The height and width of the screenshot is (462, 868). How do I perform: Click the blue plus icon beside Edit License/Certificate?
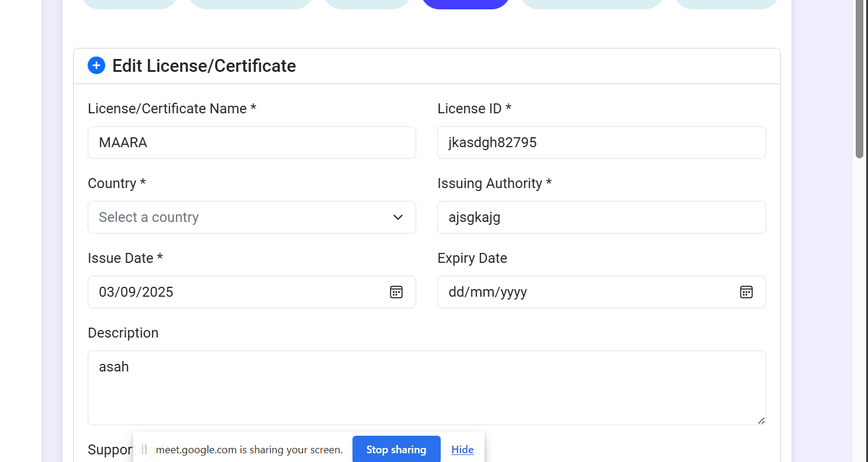click(96, 66)
